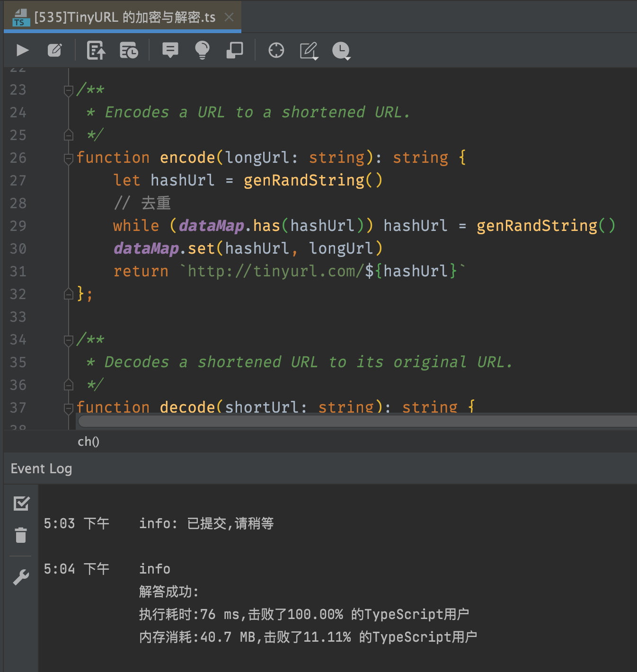Click the ch() breadcrumb item
The image size is (637, 672).
click(x=88, y=442)
